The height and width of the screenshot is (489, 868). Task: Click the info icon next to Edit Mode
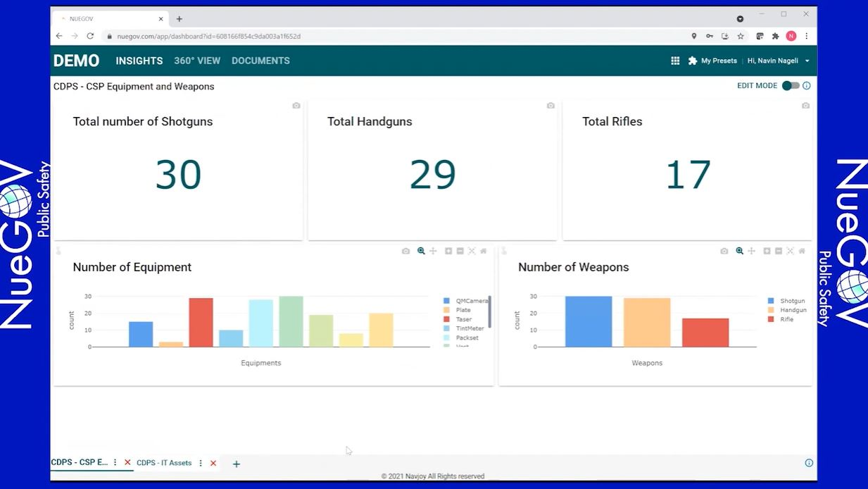(807, 86)
